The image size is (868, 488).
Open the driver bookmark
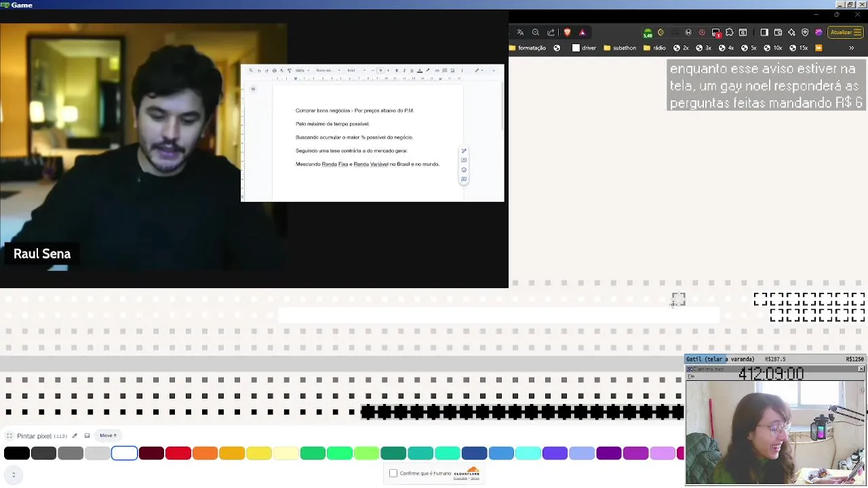point(585,48)
